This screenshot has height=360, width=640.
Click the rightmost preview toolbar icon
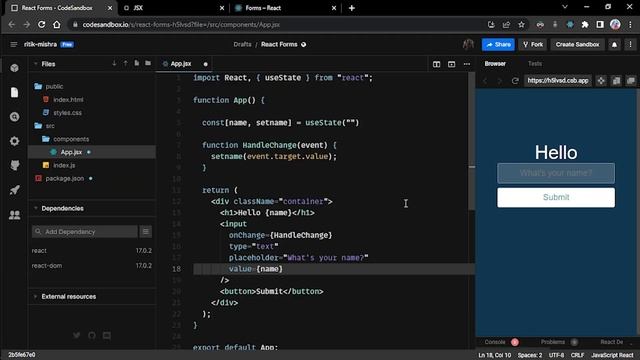coord(631,81)
